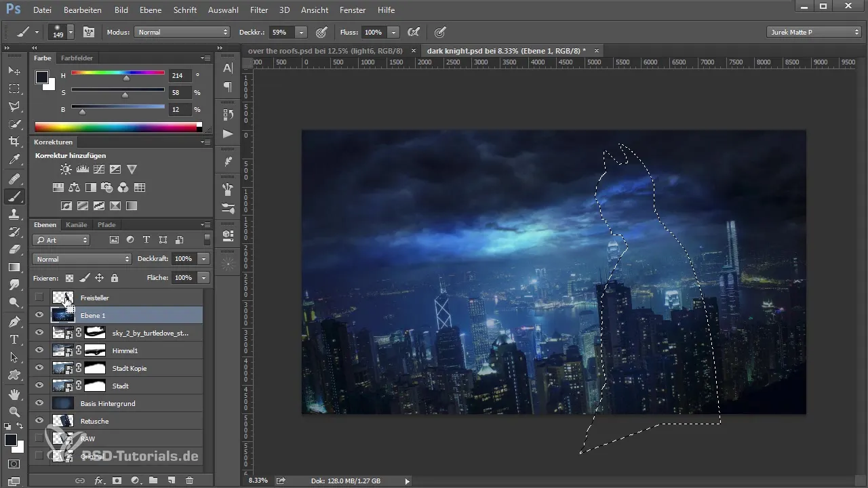Enable airbrush build-up mode
868x488 pixels.
click(x=412, y=32)
